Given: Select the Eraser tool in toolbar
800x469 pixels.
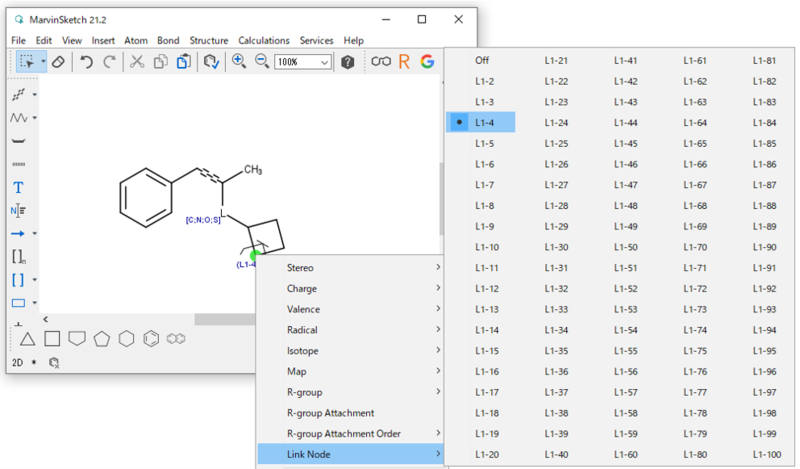Looking at the screenshot, I should pyautogui.click(x=58, y=62).
